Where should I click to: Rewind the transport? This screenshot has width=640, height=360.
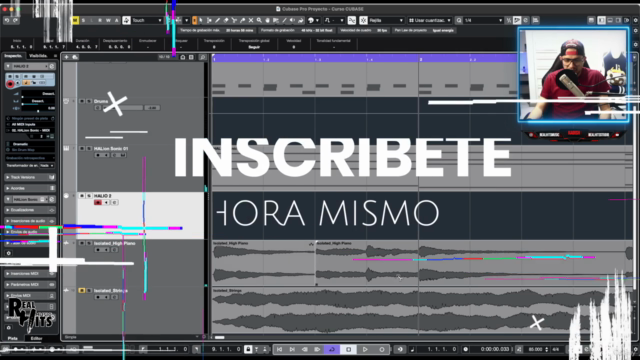click(x=304, y=349)
